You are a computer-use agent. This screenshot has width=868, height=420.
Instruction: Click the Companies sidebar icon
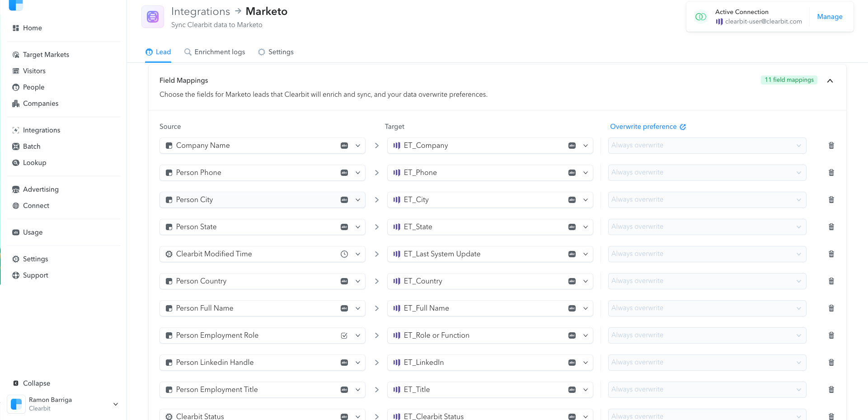click(16, 104)
